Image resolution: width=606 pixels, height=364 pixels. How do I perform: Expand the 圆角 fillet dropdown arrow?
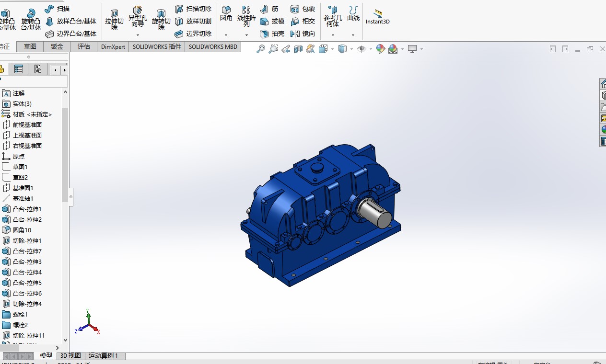pyautogui.click(x=226, y=35)
